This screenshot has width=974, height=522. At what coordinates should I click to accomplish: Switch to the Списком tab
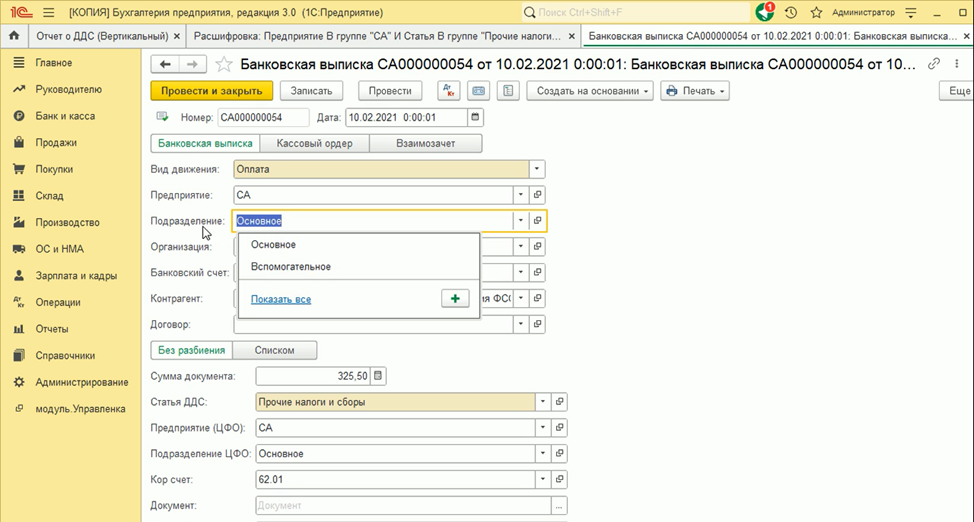pos(275,350)
